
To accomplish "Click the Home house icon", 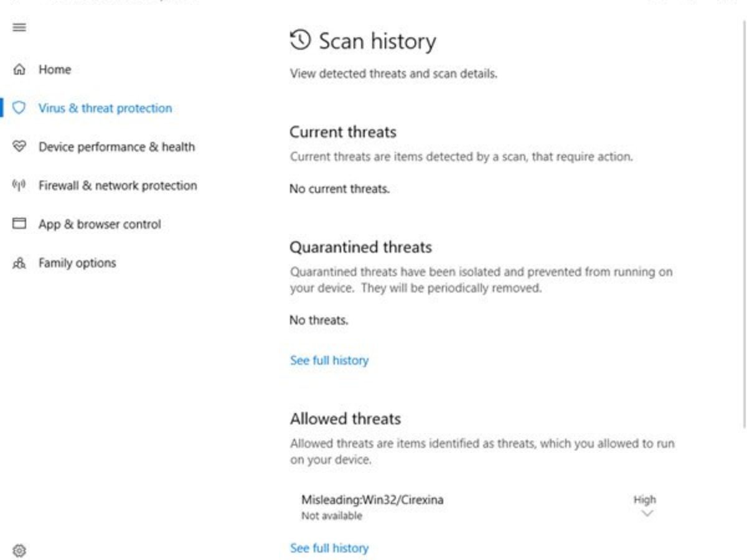I will coord(19,69).
